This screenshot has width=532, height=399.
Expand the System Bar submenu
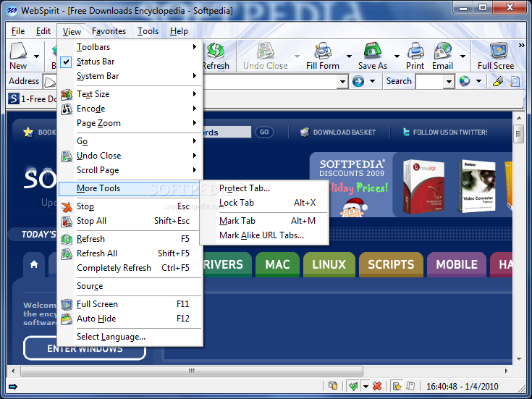pos(130,76)
